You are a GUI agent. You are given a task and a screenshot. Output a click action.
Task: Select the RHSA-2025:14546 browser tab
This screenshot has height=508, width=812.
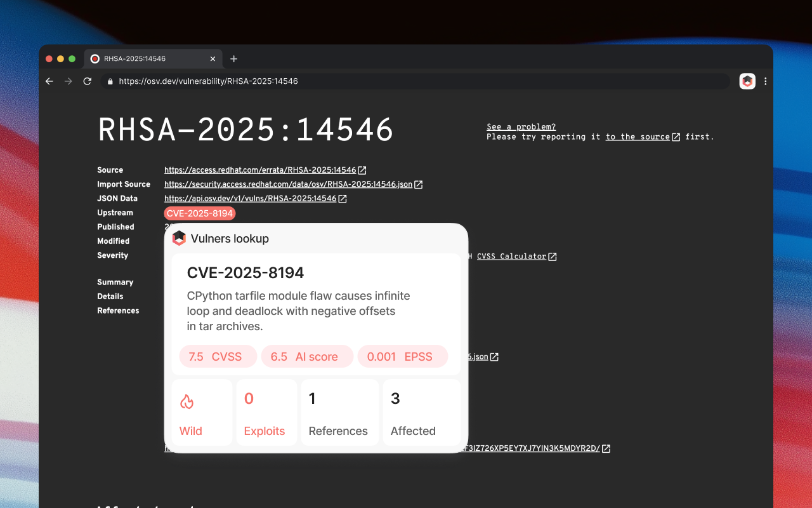pyautogui.click(x=154, y=58)
